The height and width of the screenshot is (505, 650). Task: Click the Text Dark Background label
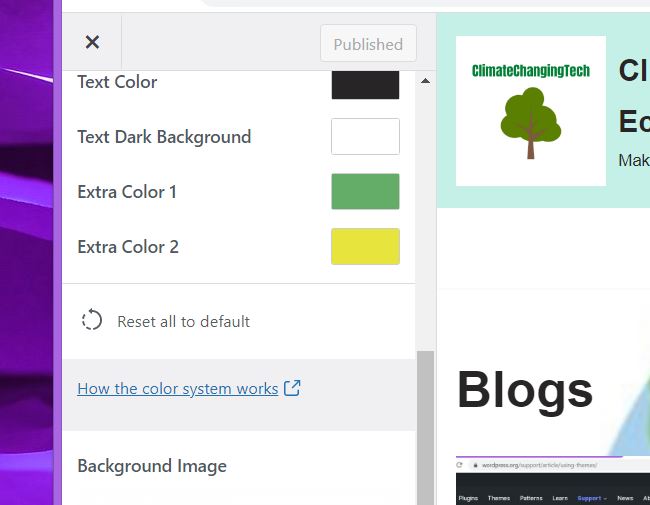pos(164,137)
